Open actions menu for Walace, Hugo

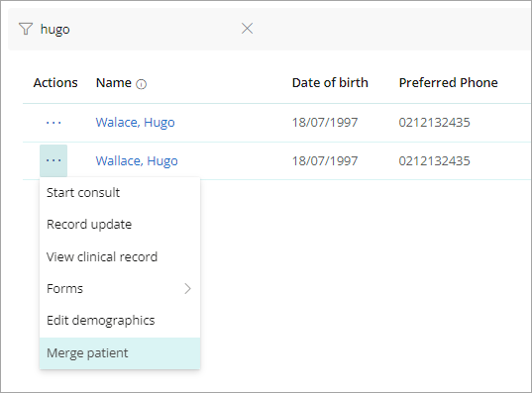53,123
